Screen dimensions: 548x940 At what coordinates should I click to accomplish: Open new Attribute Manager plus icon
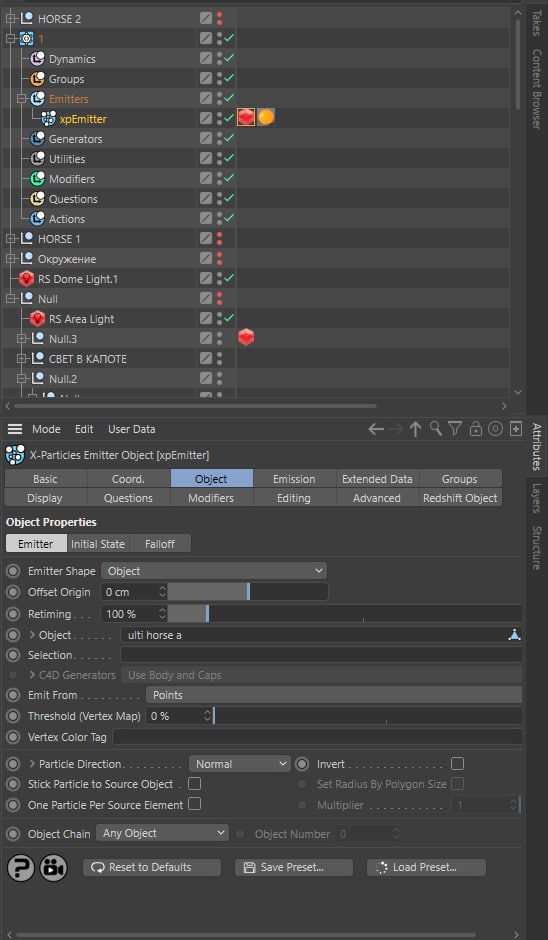pyautogui.click(x=516, y=429)
